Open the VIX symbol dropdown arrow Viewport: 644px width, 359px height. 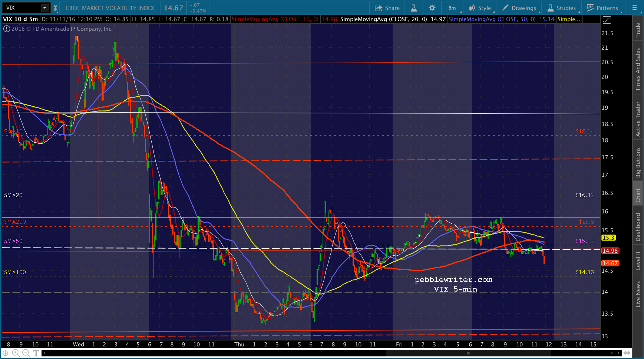click(x=44, y=8)
